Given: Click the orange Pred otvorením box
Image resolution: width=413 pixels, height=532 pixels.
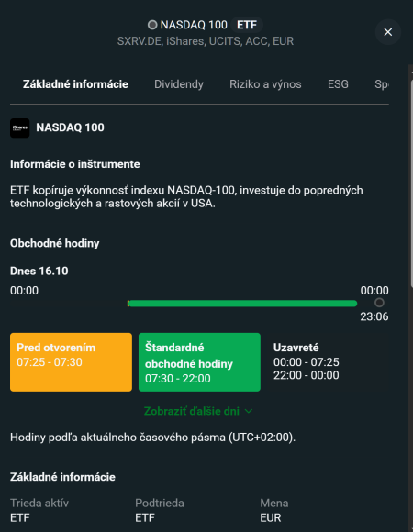Looking at the screenshot, I should click(71, 362).
